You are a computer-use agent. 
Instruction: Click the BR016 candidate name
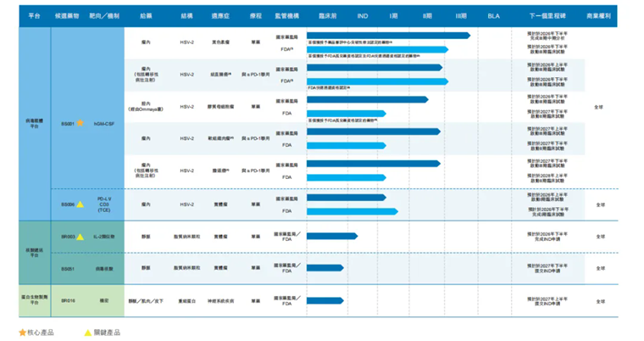pos(69,300)
